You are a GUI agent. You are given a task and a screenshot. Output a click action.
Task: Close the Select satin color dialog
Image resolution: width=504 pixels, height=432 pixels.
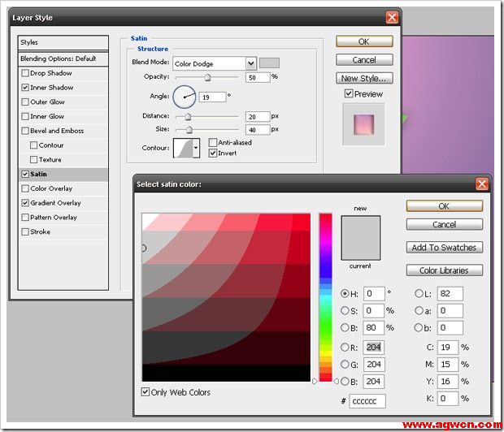(x=482, y=184)
